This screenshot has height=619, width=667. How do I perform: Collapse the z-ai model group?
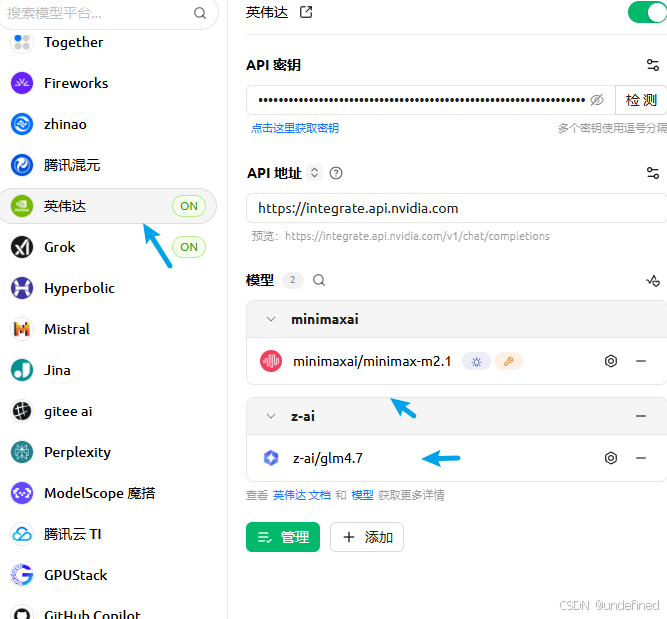[271, 416]
